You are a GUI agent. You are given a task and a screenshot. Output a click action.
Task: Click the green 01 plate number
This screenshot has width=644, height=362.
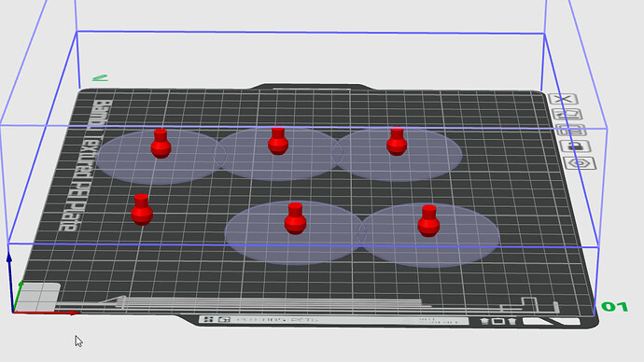click(x=614, y=307)
